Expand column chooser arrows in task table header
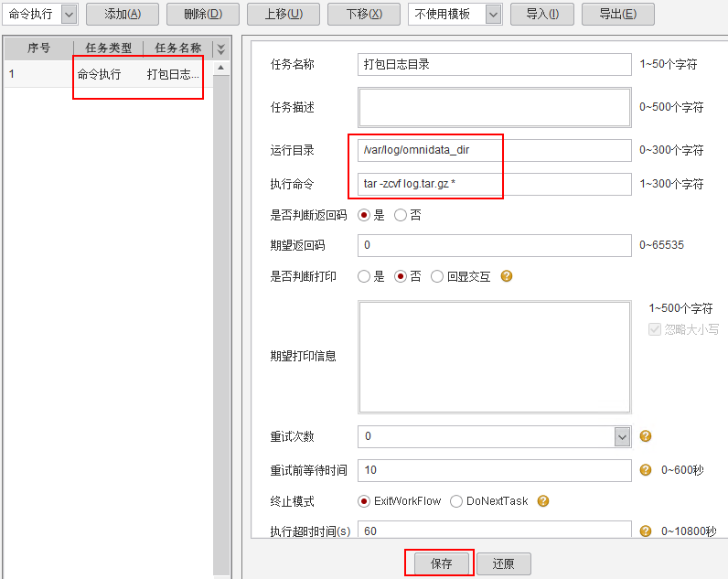 tap(221, 48)
